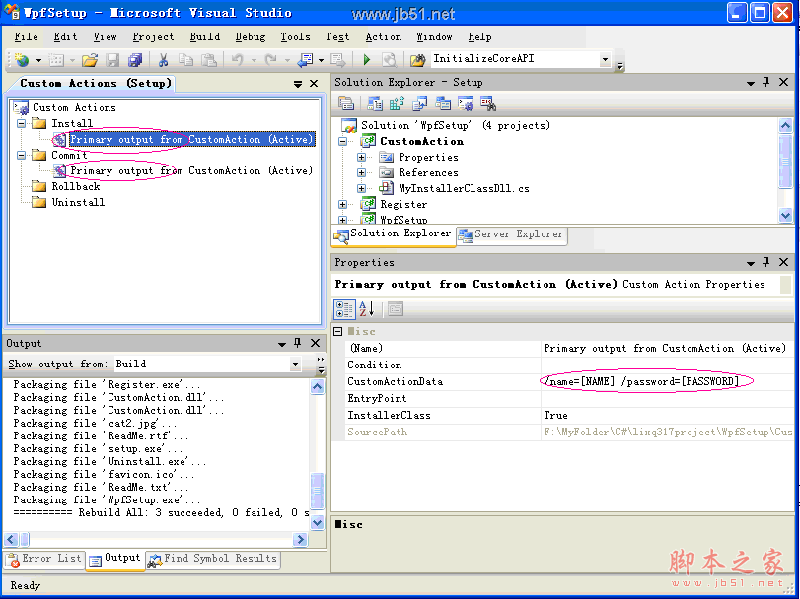Open the Action menu

coord(383,37)
